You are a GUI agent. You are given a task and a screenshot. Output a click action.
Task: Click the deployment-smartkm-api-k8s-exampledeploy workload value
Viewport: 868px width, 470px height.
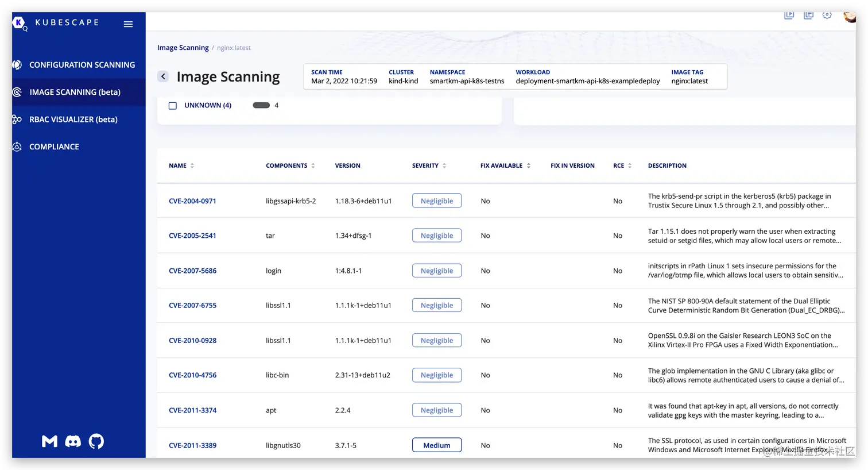pyautogui.click(x=588, y=81)
